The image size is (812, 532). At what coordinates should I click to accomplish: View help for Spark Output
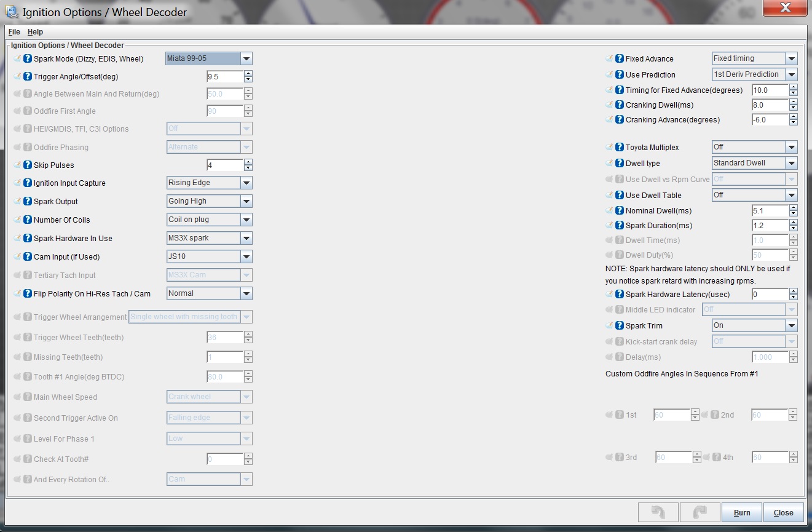click(28, 202)
